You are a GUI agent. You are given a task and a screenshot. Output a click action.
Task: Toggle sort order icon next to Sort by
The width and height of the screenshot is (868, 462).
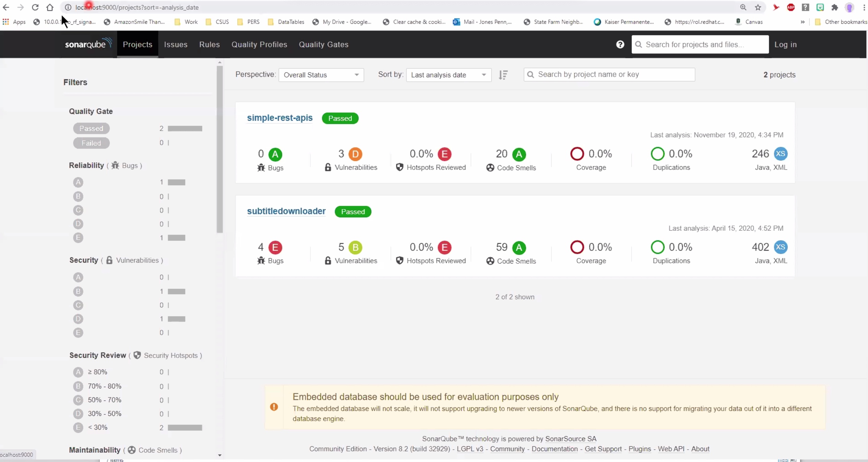(503, 74)
